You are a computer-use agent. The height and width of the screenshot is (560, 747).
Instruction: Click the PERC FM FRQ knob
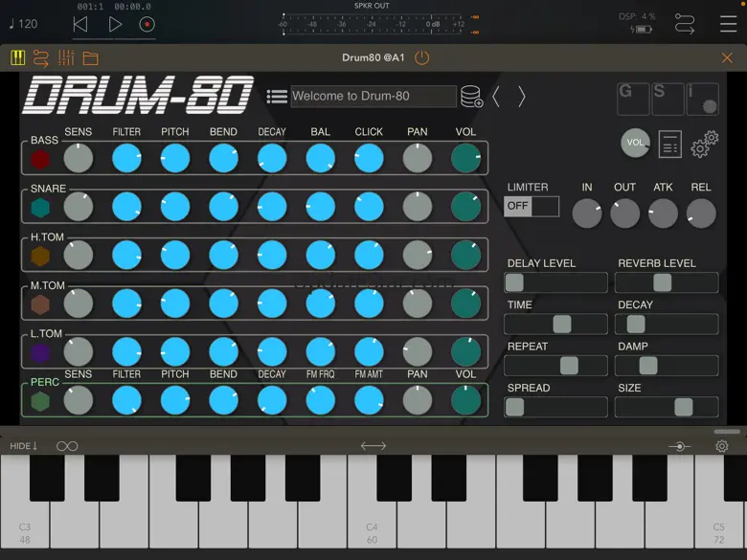(x=320, y=400)
